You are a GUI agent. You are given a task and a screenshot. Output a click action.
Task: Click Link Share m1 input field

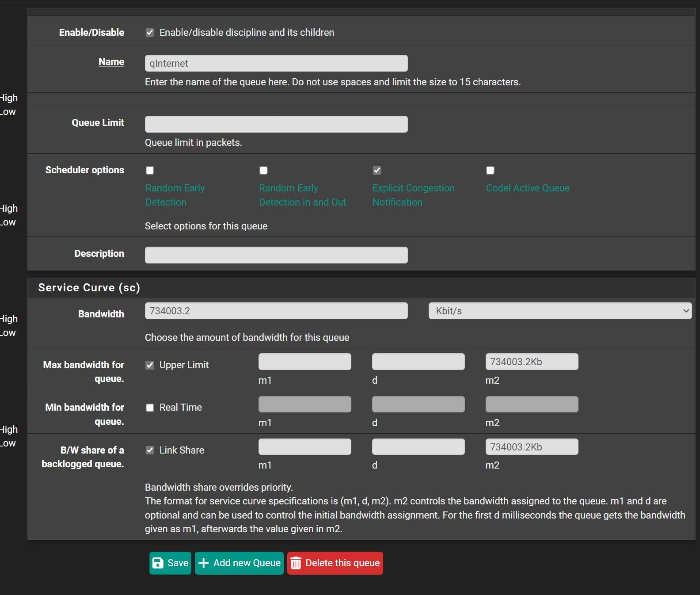(x=305, y=447)
